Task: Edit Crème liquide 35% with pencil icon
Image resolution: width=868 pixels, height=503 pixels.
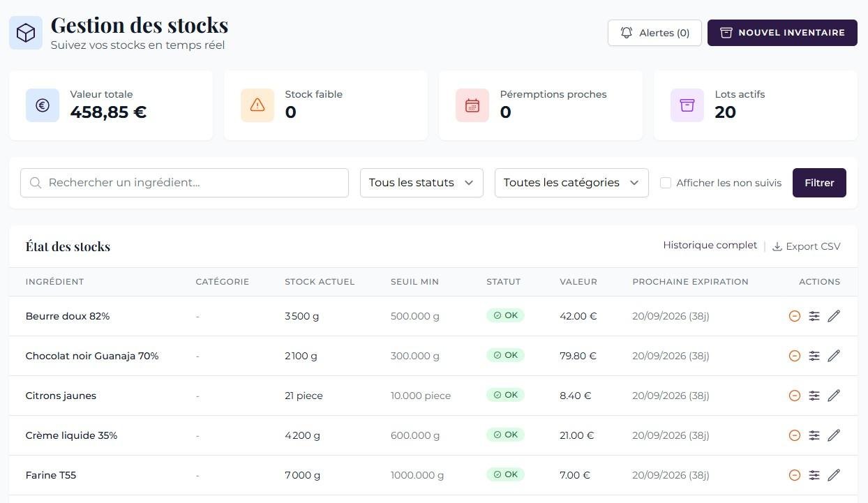Action: [x=834, y=435]
